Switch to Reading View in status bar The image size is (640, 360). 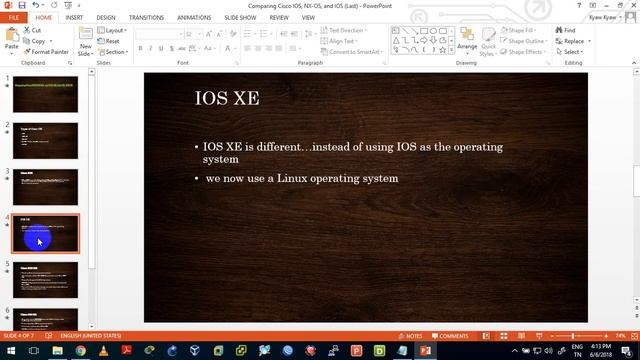[521, 336]
